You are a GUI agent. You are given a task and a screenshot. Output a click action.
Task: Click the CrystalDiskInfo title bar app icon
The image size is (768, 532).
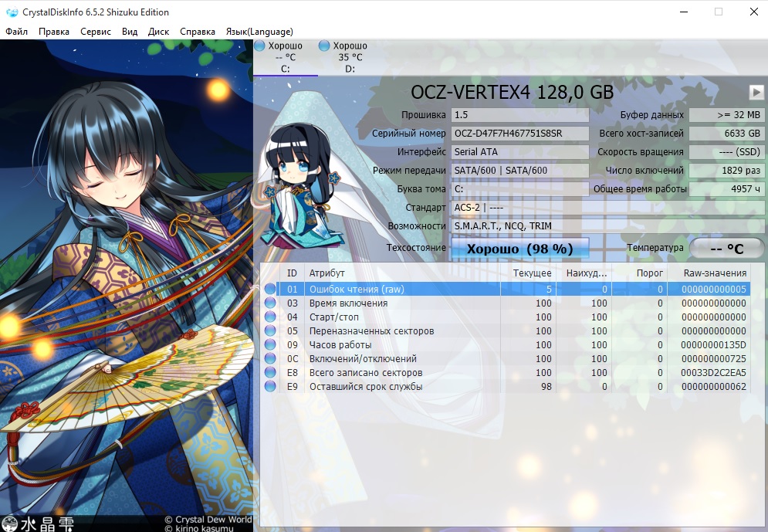tap(12, 12)
